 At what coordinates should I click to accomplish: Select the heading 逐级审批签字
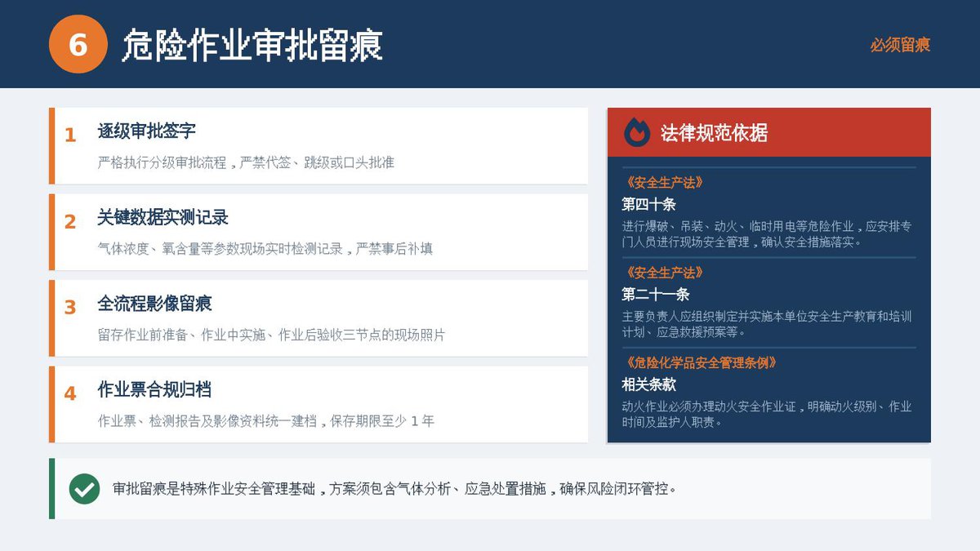pyautogui.click(x=146, y=131)
